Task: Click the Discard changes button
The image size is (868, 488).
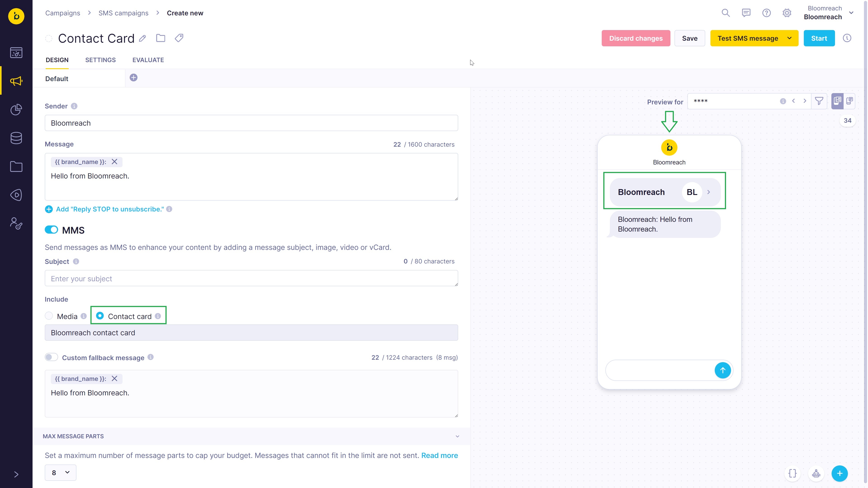Action: pyautogui.click(x=635, y=38)
